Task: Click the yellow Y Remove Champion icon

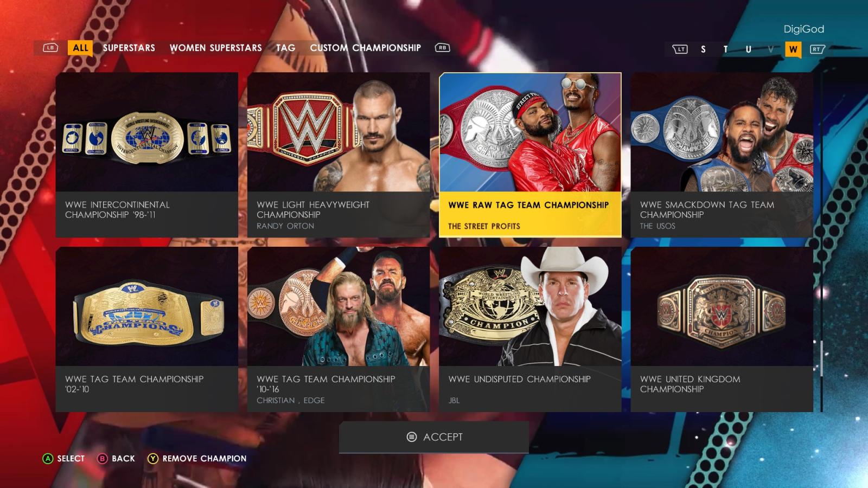Action: point(153,459)
